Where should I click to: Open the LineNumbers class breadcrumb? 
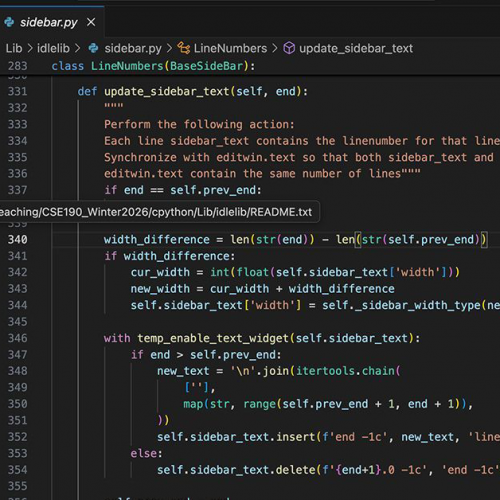coord(230,48)
